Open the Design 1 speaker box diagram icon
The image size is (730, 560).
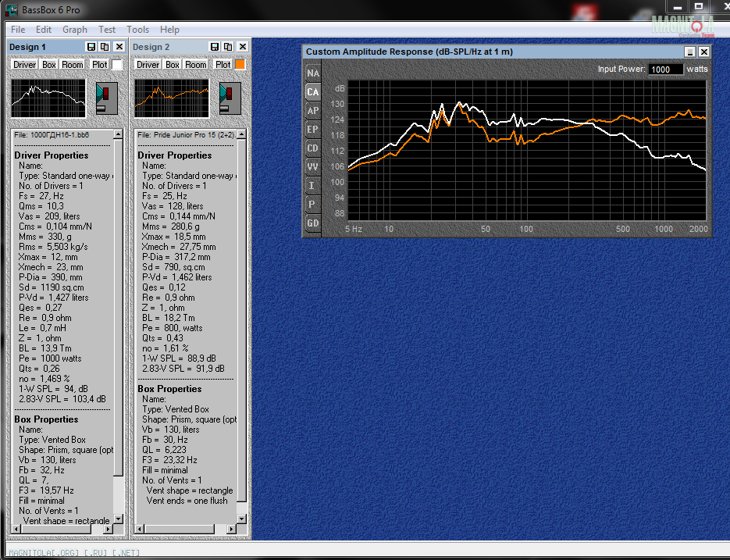tap(106, 98)
